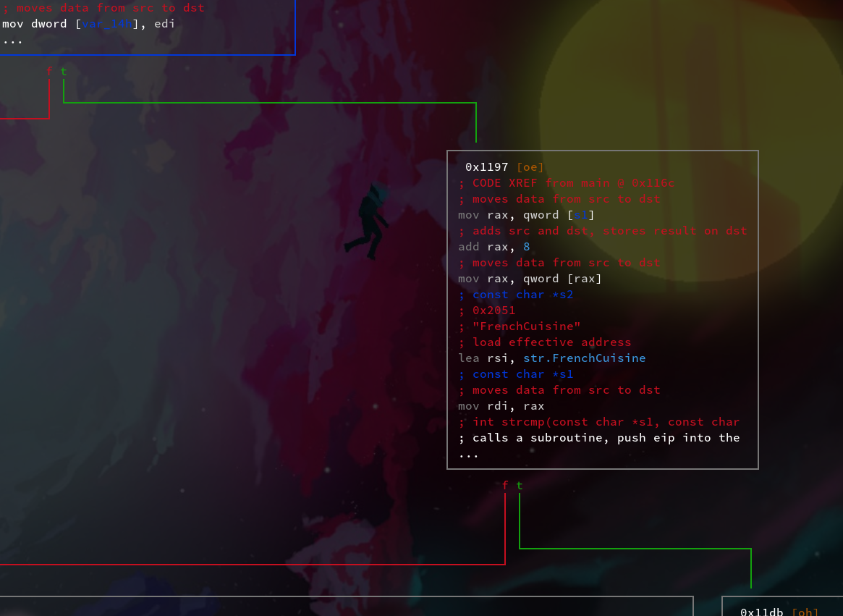Click the red f label below 0x1197 node
This screenshot has height=616, width=843.
coord(505,486)
